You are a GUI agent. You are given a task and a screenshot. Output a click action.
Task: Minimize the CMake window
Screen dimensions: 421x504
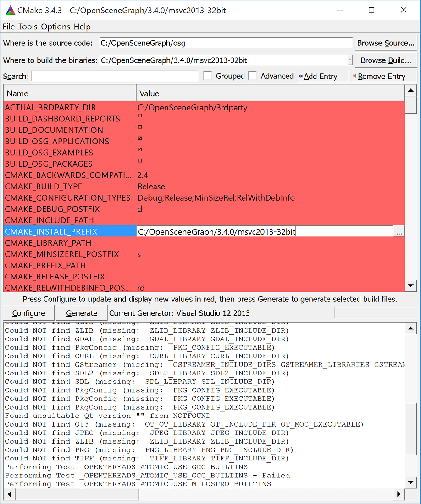[340, 10]
